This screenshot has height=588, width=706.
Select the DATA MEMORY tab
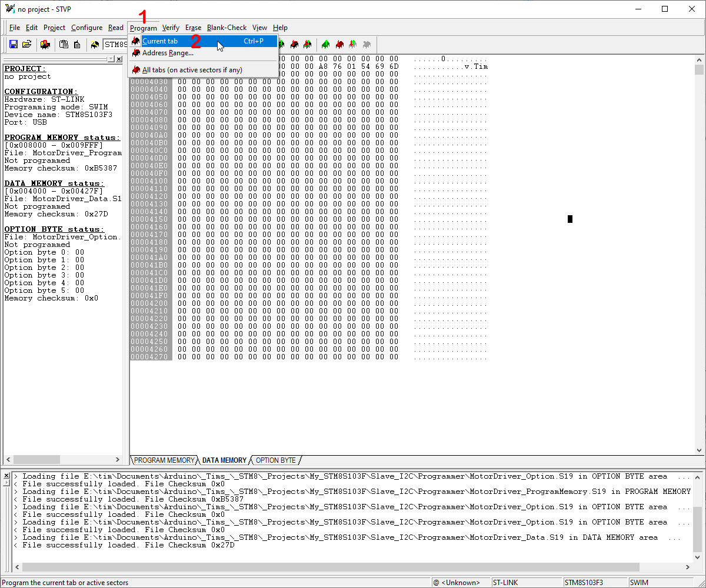pos(224,460)
